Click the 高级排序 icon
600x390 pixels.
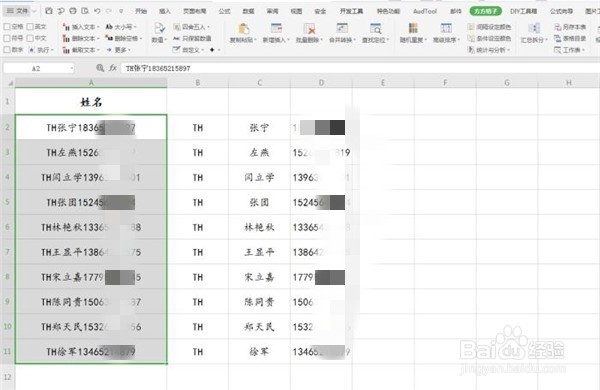[446, 29]
